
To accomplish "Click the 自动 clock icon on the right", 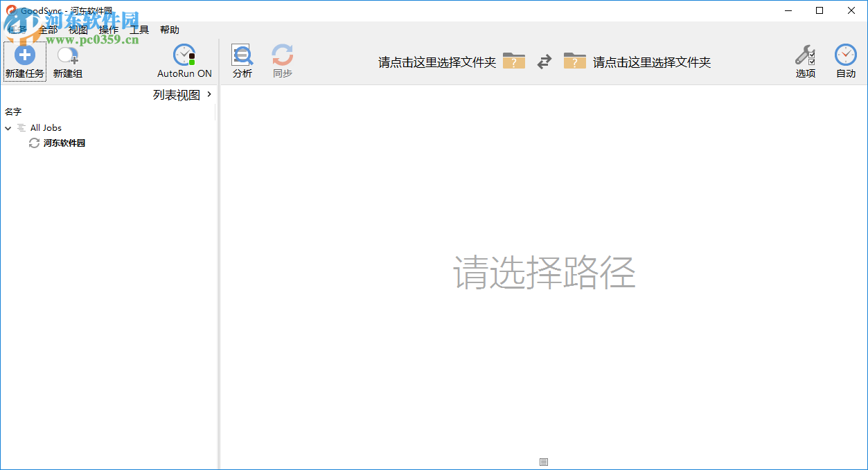I will [x=845, y=54].
